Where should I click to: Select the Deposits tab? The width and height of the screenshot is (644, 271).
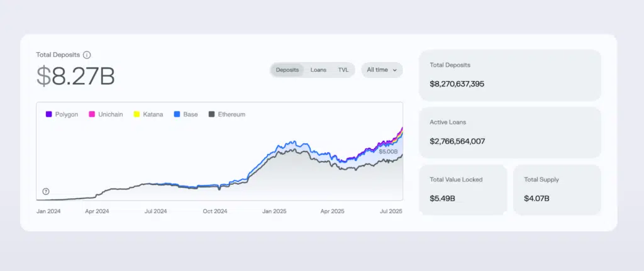tap(287, 70)
